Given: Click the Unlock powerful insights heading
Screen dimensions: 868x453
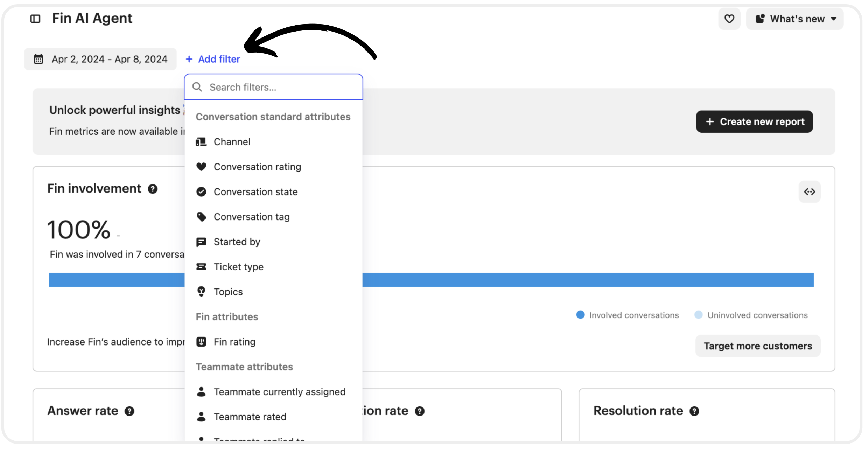Looking at the screenshot, I should click(115, 110).
